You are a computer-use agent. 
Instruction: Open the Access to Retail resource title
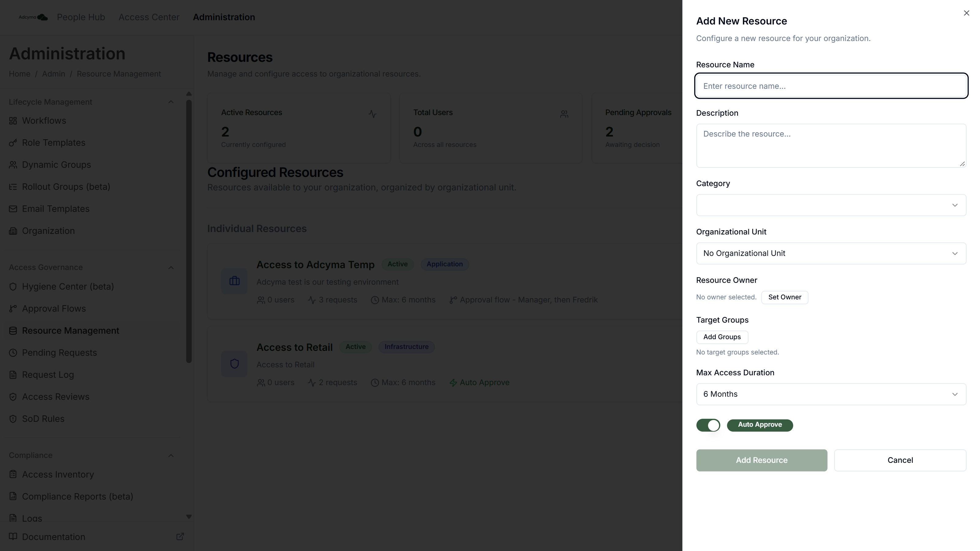(294, 347)
